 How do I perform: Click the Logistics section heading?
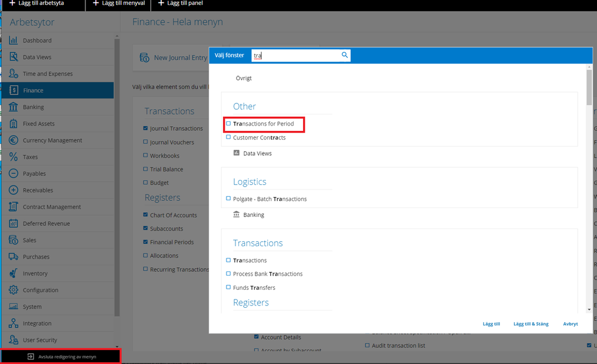(250, 182)
